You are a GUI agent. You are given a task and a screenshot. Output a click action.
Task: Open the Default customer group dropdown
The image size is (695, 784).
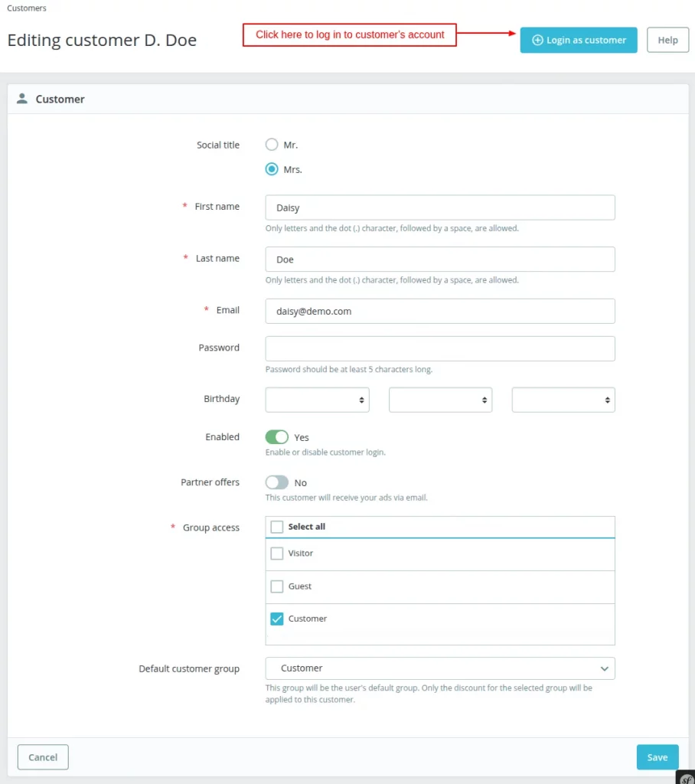439,668
